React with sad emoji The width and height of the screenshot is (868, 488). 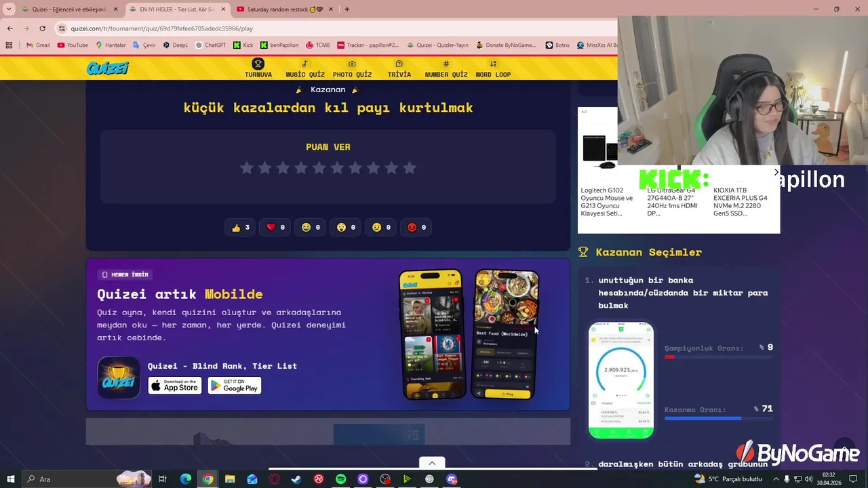pos(381,228)
